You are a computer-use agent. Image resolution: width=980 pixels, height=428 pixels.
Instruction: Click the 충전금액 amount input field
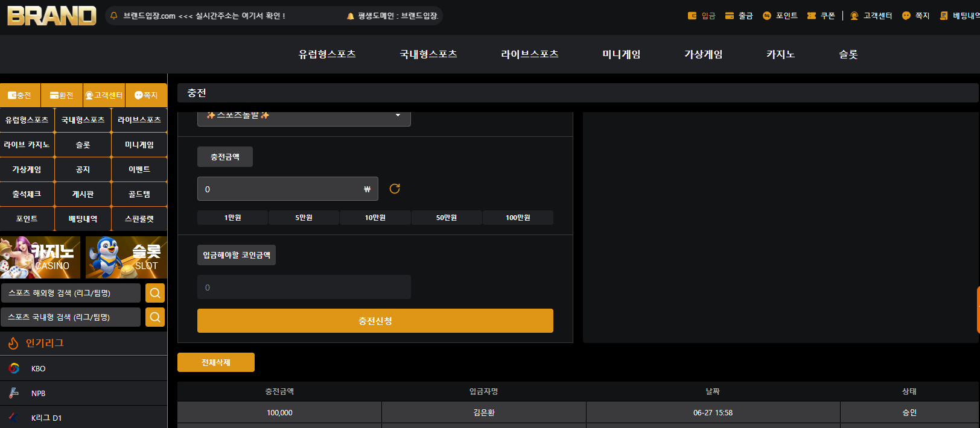pyautogui.click(x=288, y=189)
